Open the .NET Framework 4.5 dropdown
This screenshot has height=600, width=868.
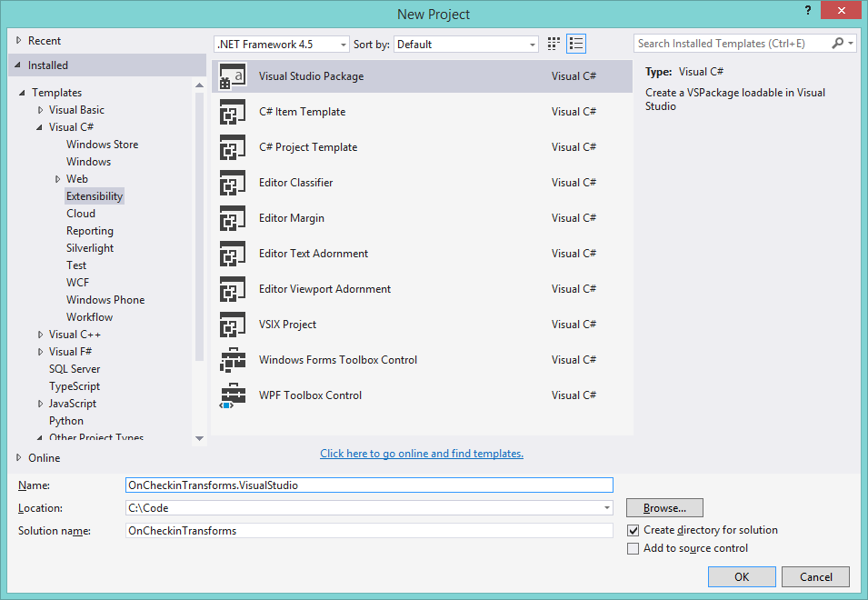342,44
